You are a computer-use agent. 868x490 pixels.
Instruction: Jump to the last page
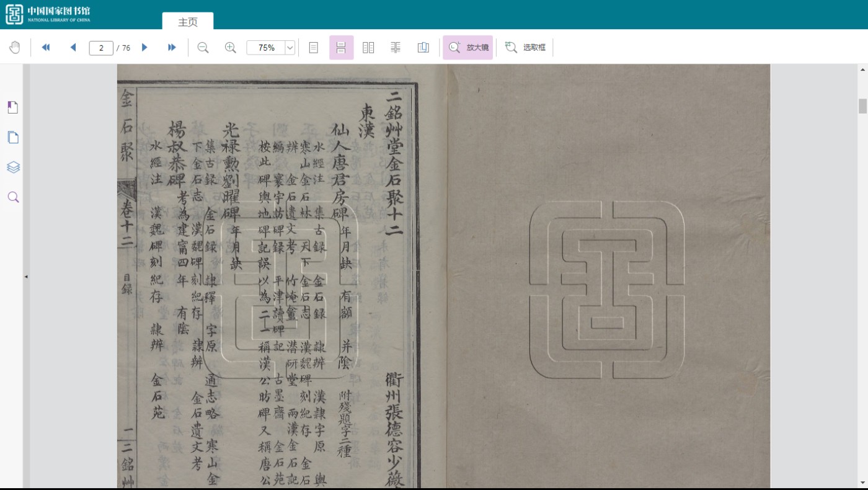click(x=172, y=48)
